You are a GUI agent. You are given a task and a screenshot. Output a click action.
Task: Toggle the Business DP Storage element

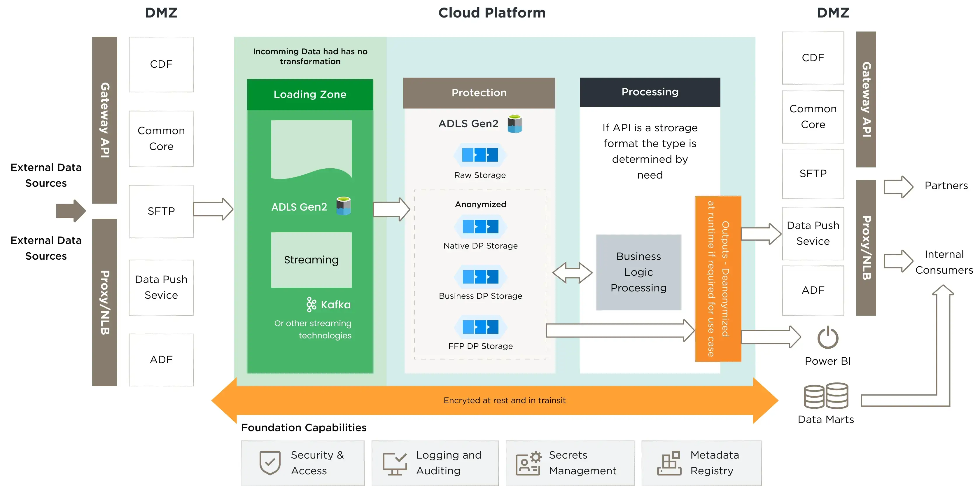coord(480,277)
